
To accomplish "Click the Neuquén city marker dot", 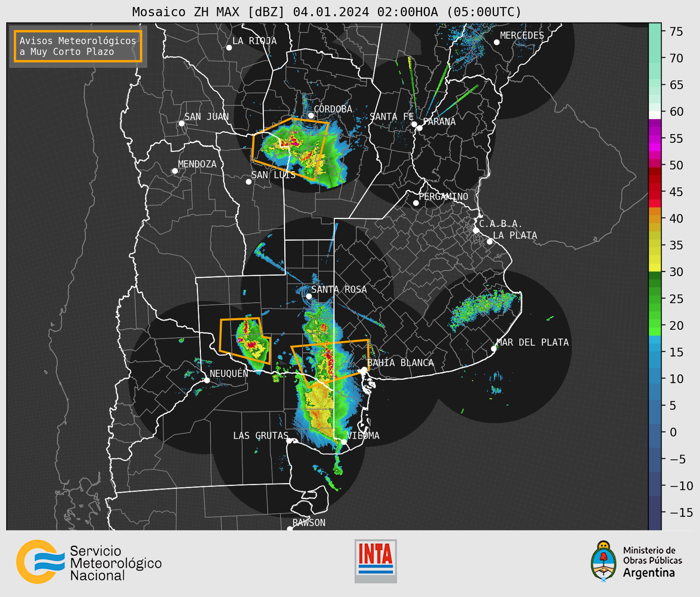I will [207, 380].
